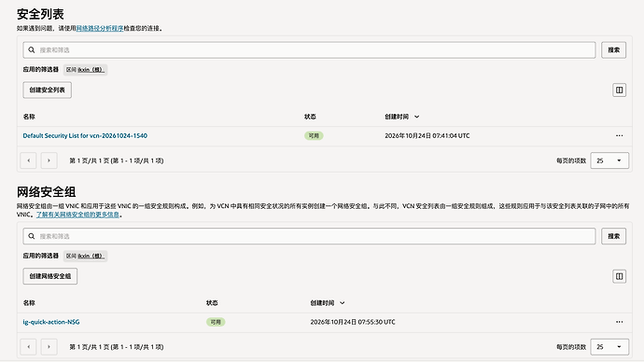The height and width of the screenshot is (362, 644).
Task: Open actions menu for Default Security List row
Action: [620, 136]
